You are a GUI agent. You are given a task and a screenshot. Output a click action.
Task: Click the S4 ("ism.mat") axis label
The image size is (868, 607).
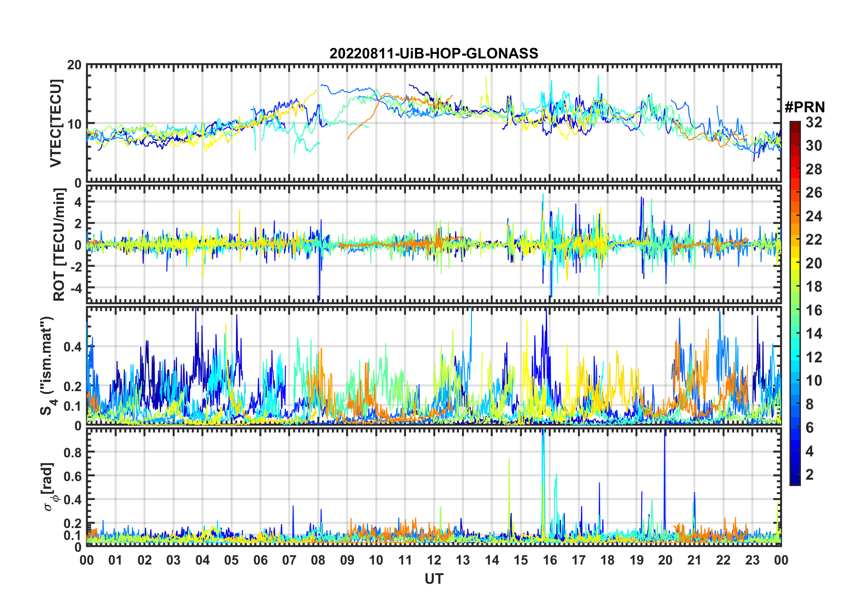[x=47, y=366]
